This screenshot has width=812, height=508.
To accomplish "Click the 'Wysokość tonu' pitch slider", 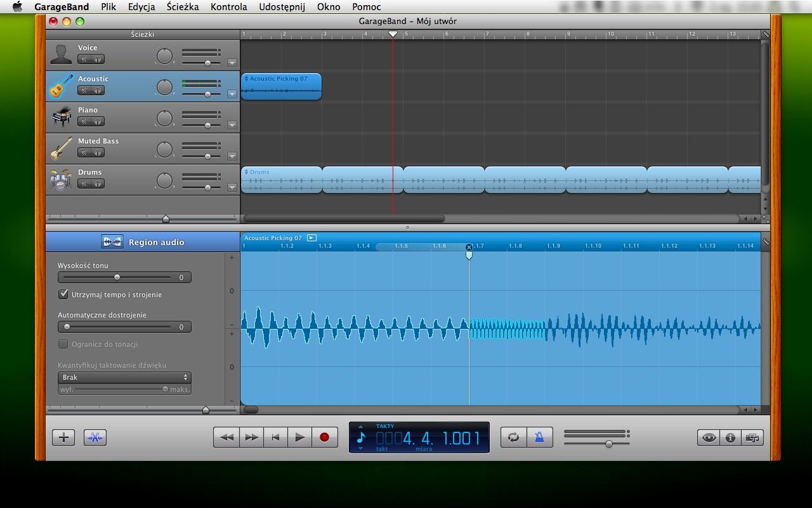I will pyautogui.click(x=117, y=277).
